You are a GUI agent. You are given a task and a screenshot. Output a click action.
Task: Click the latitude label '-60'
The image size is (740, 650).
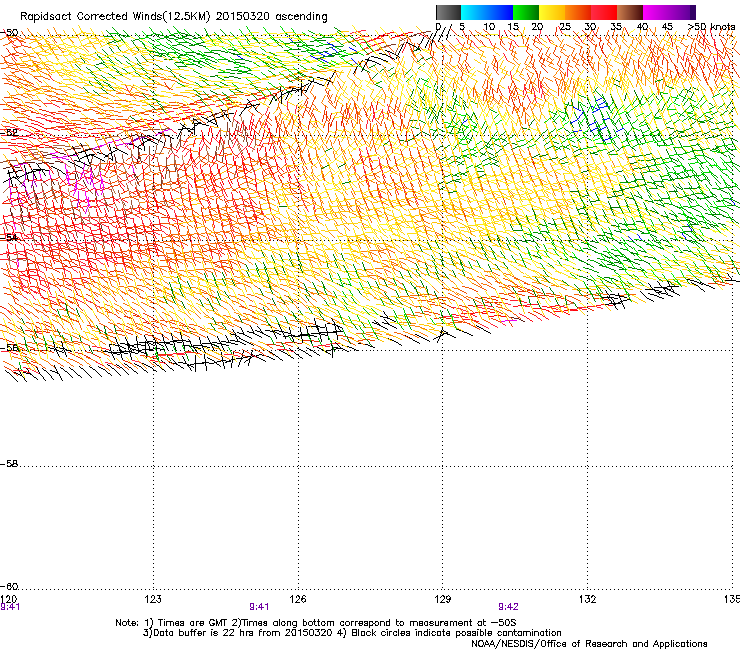pos(9,587)
